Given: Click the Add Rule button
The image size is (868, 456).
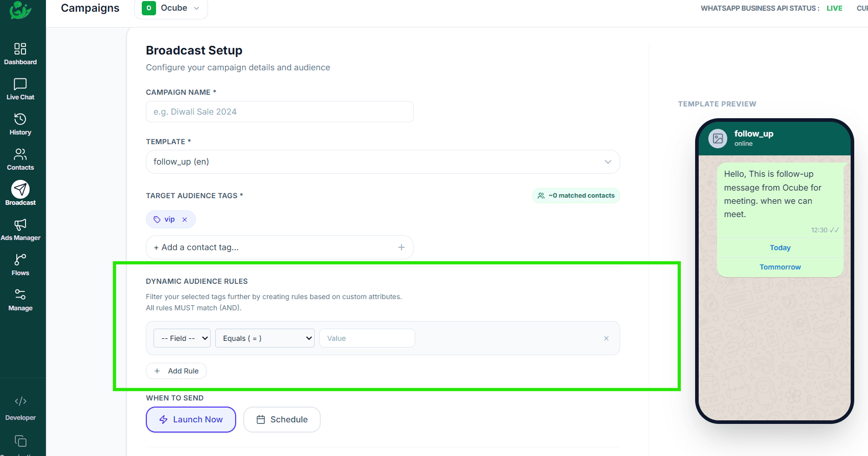Looking at the screenshot, I should pos(176,371).
